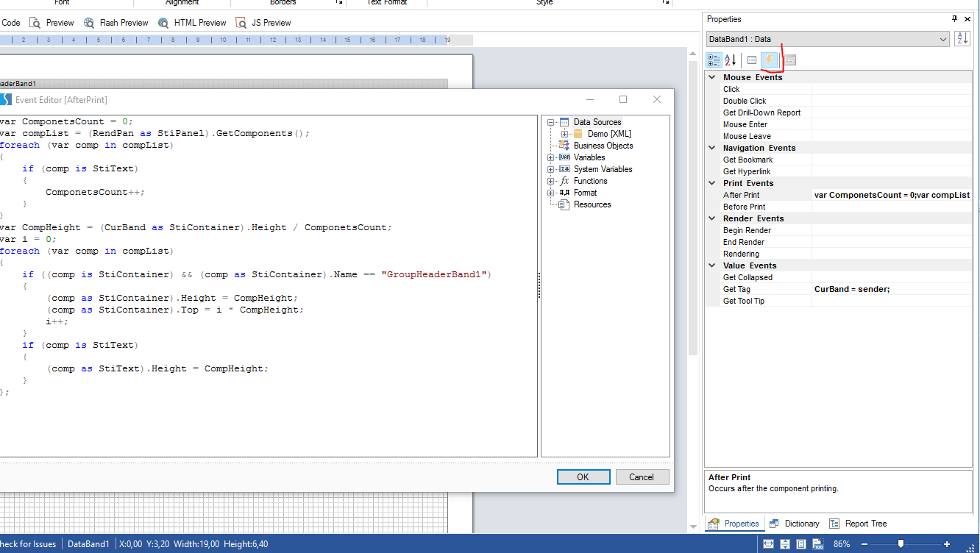Click the zoom slider handle
This screenshot has width=980, height=553.
[x=901, y=544]
